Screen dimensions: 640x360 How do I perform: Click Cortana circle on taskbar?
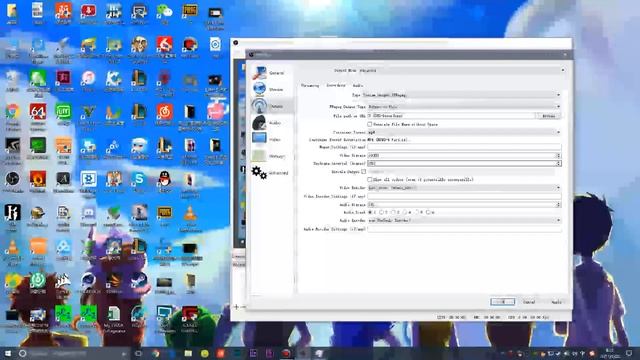22,353
